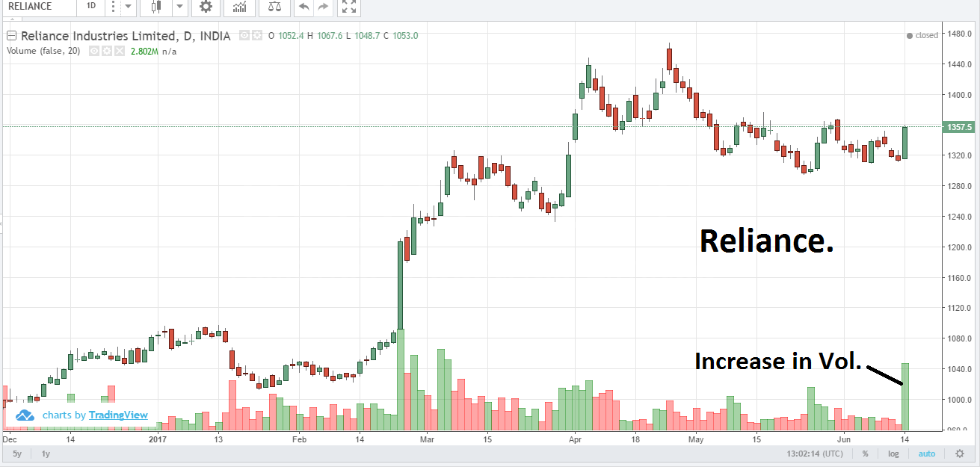Image resolution: width=980 pixels, height=467 pixels.
Task: Redo the last chart action
Action: 323,7
